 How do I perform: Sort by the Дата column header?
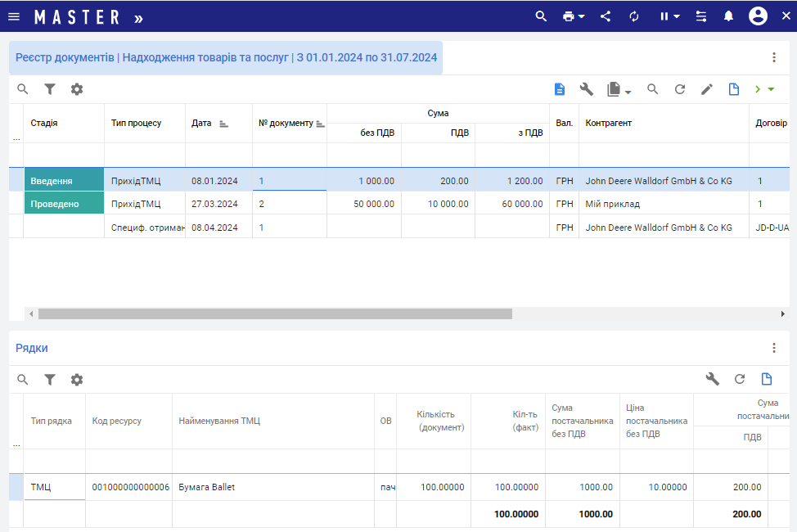tap(201, 123)
